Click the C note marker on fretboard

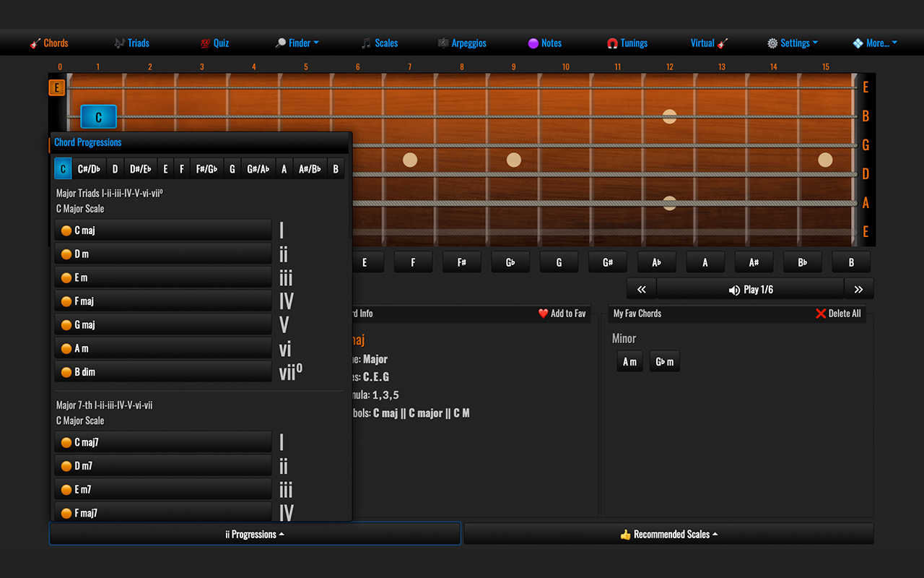98,116
